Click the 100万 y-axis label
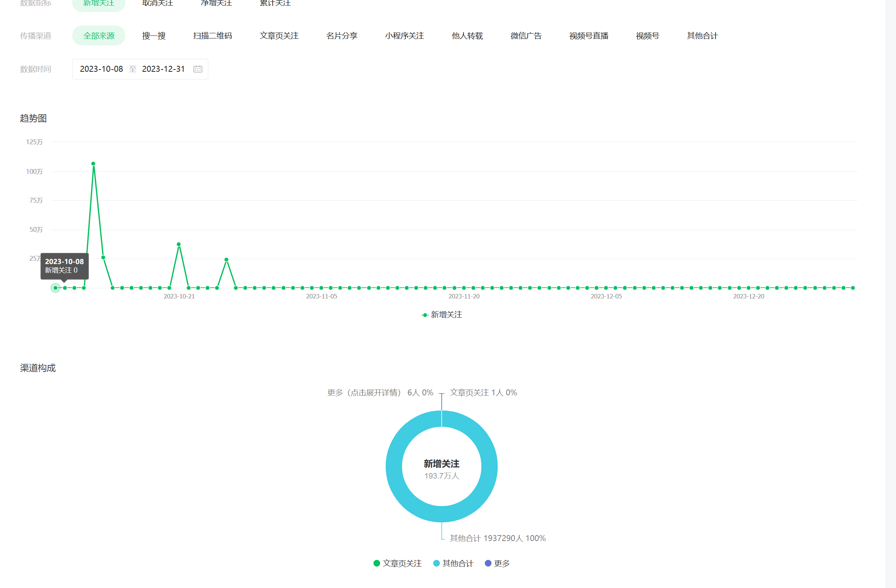 34,172
